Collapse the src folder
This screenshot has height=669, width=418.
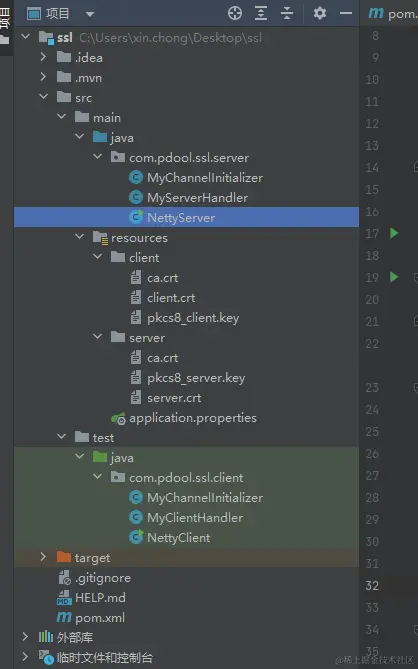[x=44, y=96]
